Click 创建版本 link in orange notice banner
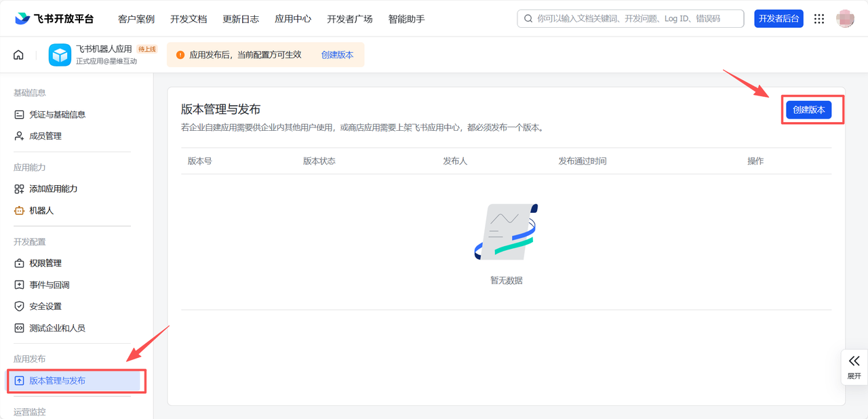 pyautogui.click(x=337, y=55)
